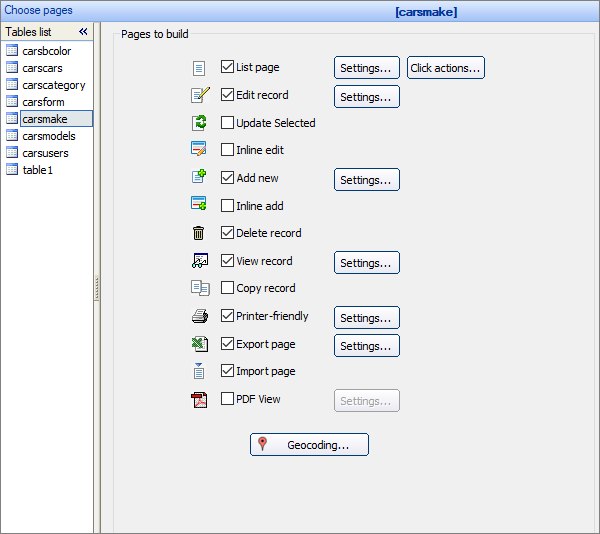Open Add new Settings
The width and height of the screenshot is (600, 534).
click(x=367, y=179)
